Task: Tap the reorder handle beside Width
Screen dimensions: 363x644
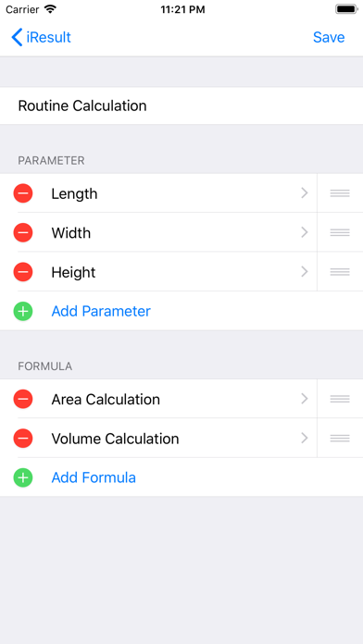Action: [340, 232]
